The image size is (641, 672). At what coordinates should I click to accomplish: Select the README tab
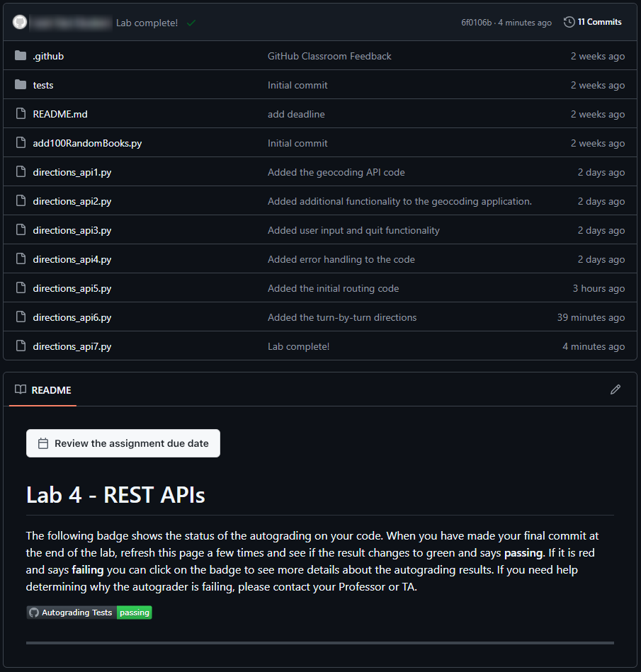coord(43,389)
